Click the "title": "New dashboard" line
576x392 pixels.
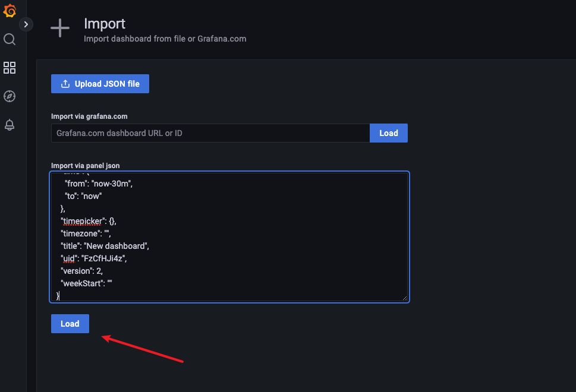[105, 246]
